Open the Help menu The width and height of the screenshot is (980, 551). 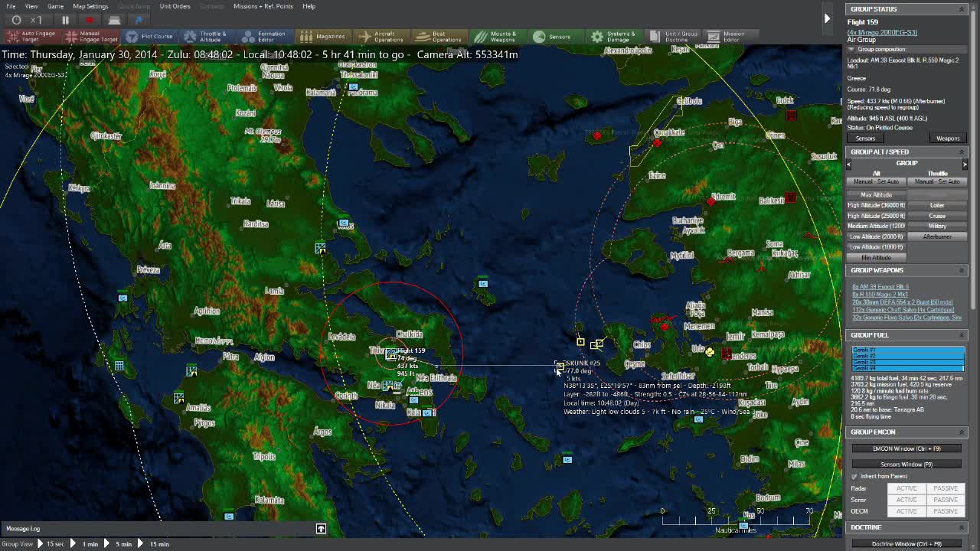point(309,6)
